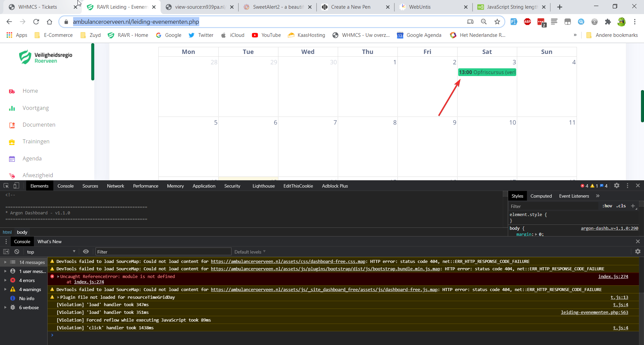Open the Chrome extensions puzzle icon
The image size is (644, 345).
608,22
